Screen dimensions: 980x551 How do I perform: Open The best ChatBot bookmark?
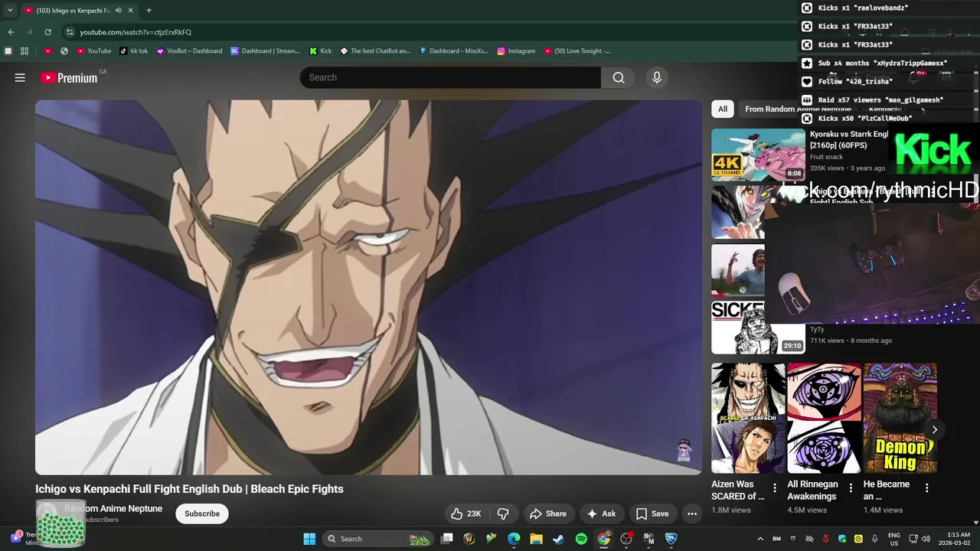pyautogui.click(x=375, y=51)
